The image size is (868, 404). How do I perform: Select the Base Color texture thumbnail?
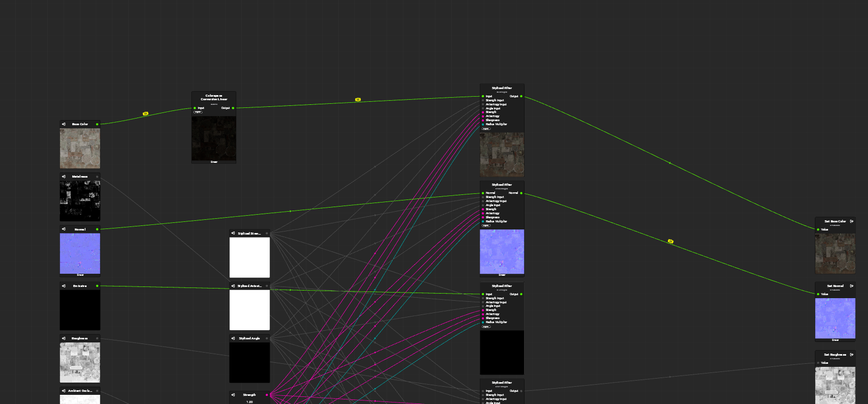(x=80, y=148)
